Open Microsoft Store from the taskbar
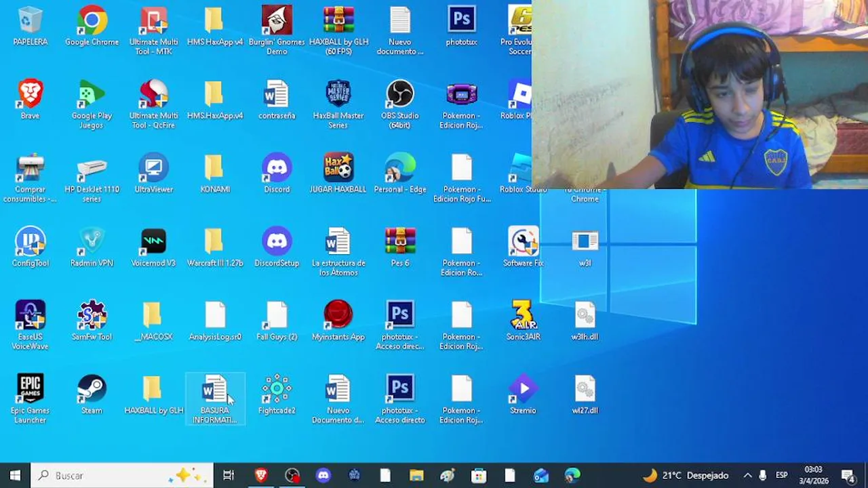This screenshot has width=868, height=488. coord(479,475)
